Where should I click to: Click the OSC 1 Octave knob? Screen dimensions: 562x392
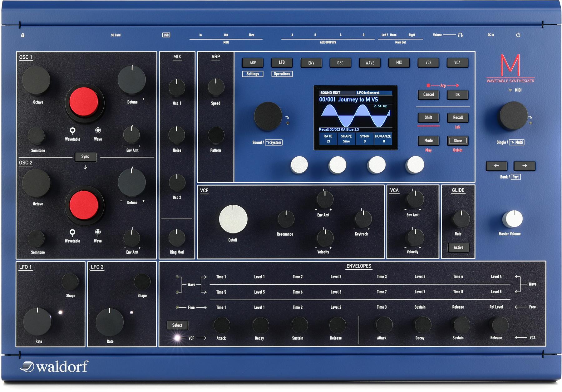(x=36, y=81)
